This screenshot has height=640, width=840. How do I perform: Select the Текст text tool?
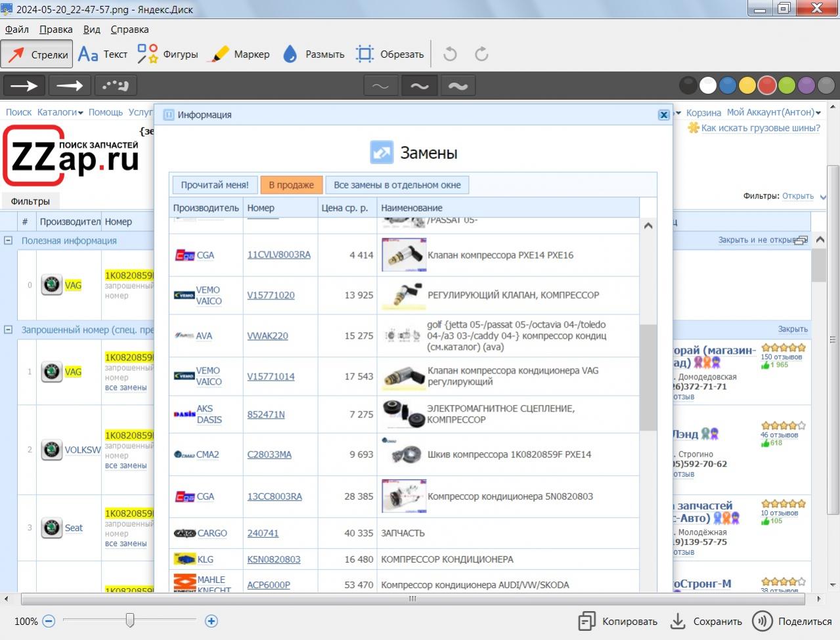102,54
